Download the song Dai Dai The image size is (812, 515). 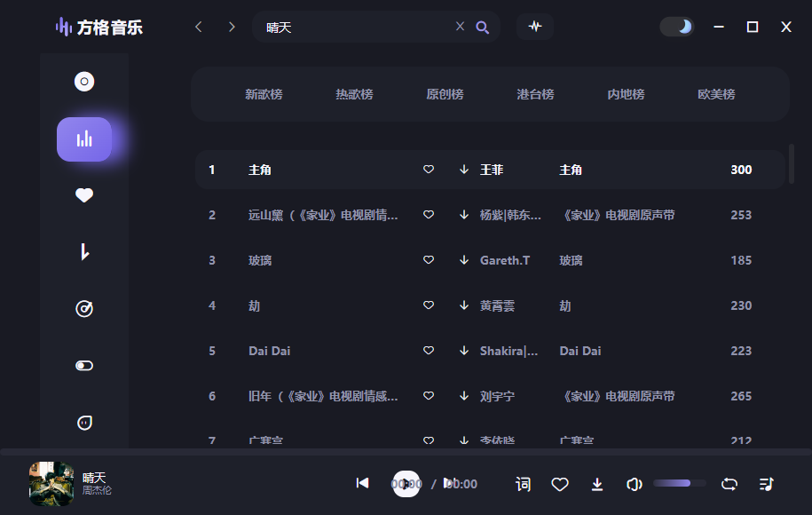[464, 350]
